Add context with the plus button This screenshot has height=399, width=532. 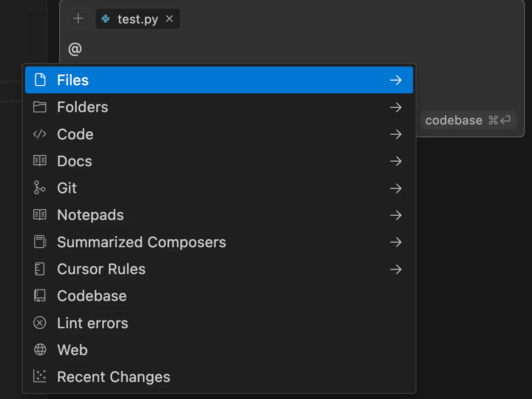tap(78, 19)
